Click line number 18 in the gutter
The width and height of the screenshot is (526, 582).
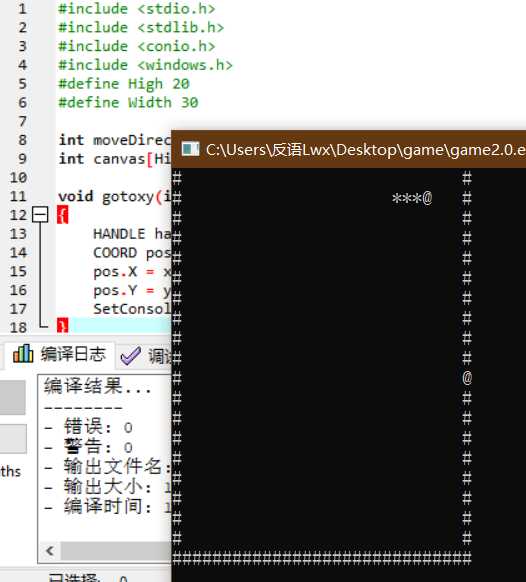point(18,327)
